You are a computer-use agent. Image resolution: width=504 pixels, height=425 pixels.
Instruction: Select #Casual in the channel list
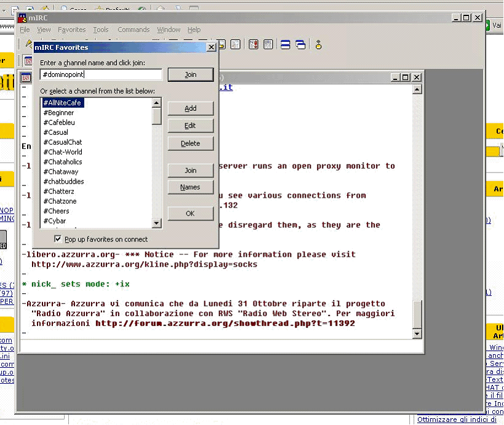click(x=56, y=132)
